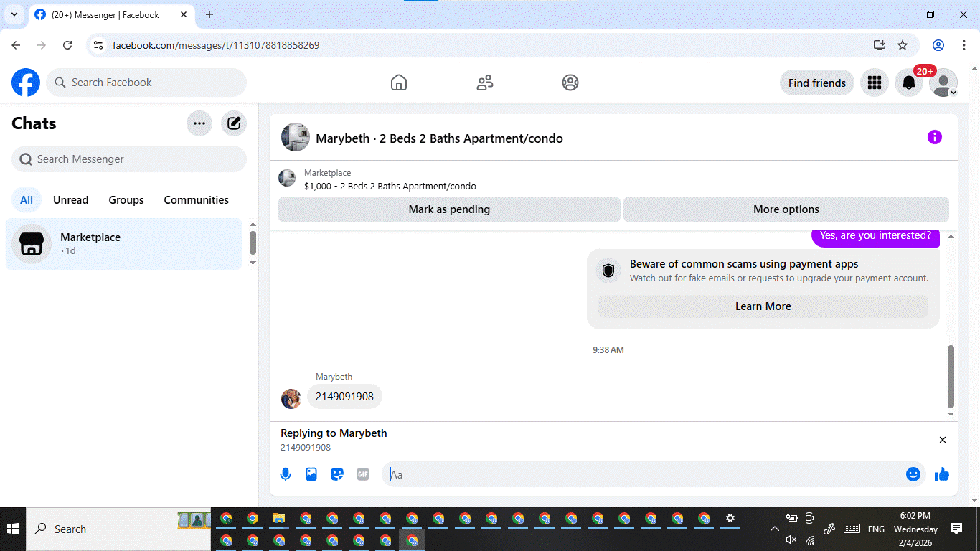The width and height of the screenshot is (980, 551).
Task: Choose a GIF icon
Action: 363,474
